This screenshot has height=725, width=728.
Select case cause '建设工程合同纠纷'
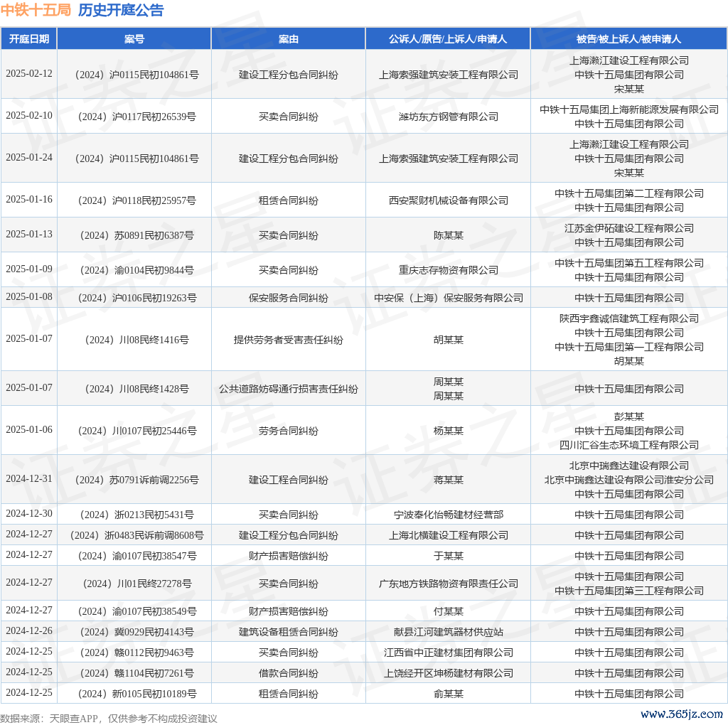tap(289, 480)
